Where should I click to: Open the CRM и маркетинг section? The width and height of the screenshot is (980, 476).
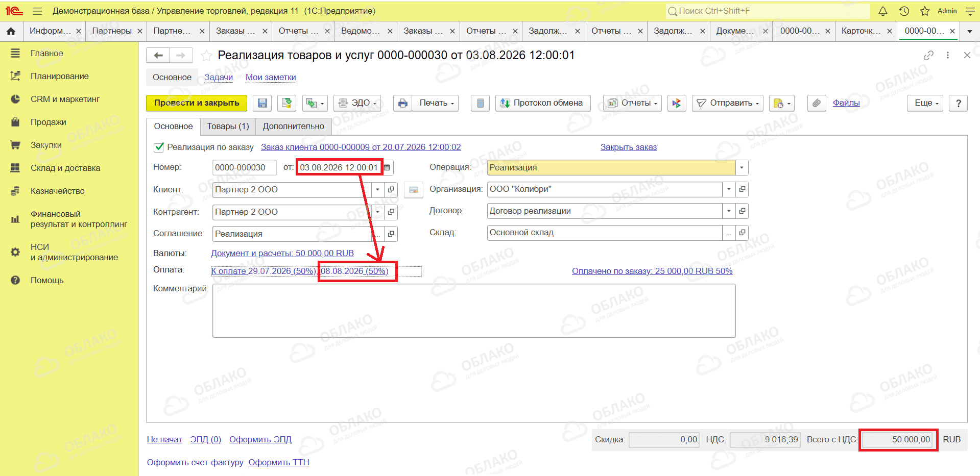pos(65,99)
